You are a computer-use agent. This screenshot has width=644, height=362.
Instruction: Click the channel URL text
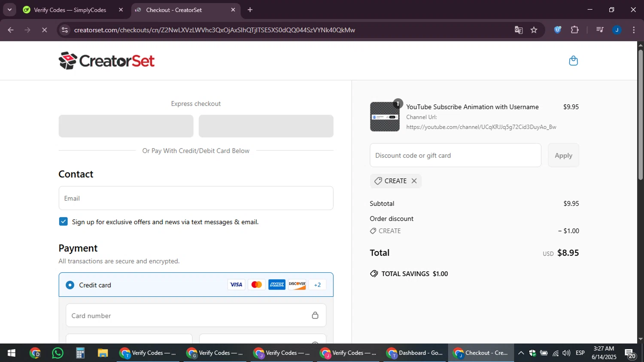(x=481, y=127)
